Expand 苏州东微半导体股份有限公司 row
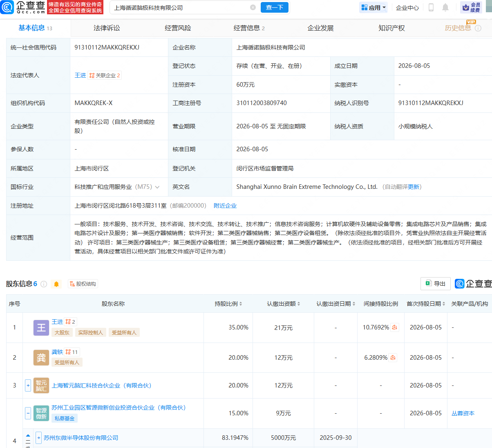Screen dimensions: 492x448 click(38, 438)
